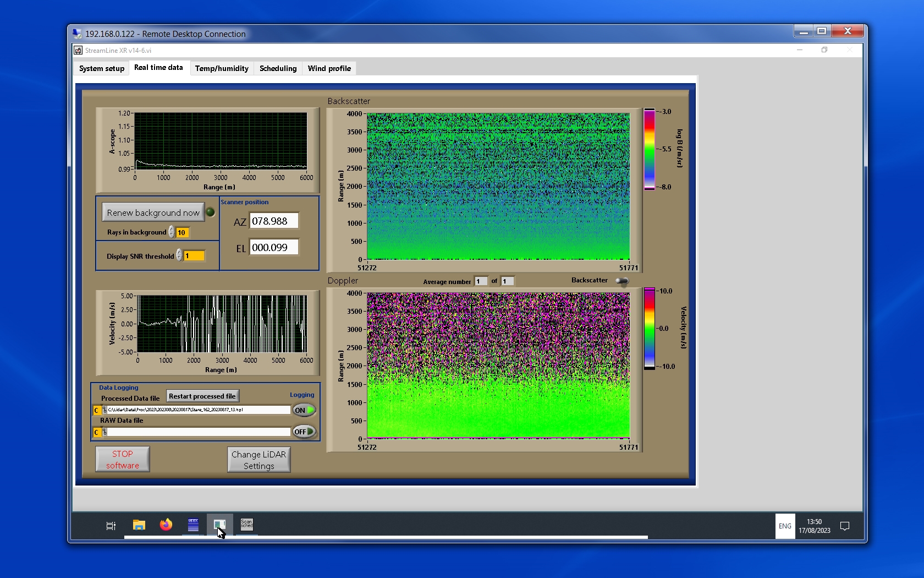Click the AZ scanner position field
The height and width of the screenshot is (578, 924).
[274, 221]
